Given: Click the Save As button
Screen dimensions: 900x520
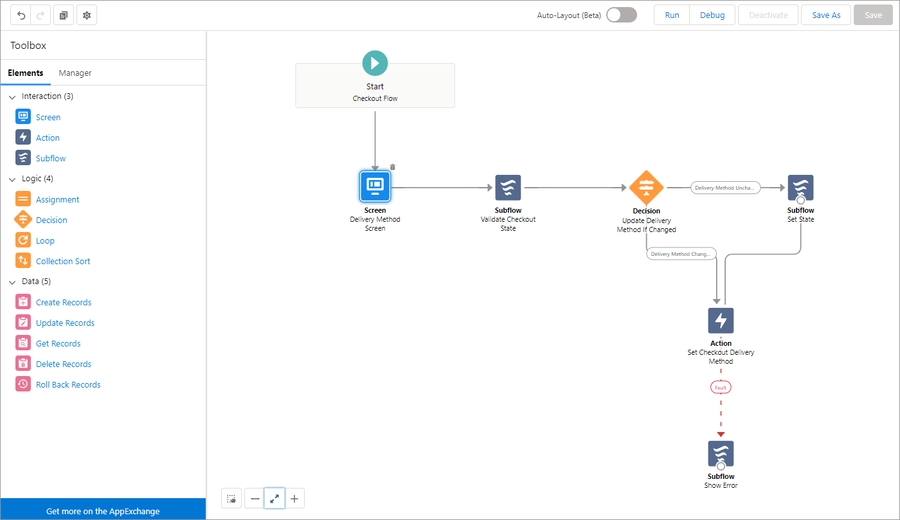Looking at the screenshot, I should pyautogui.click(x=826, y=15).
